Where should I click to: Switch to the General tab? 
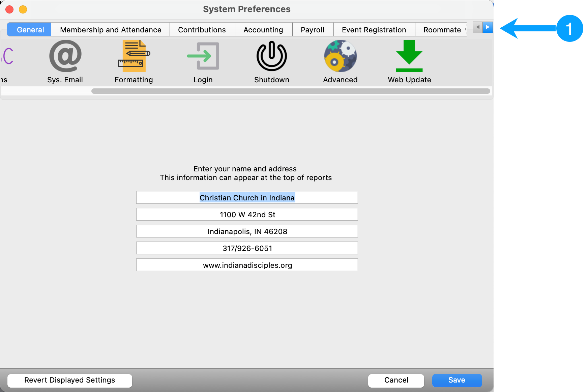29,30
